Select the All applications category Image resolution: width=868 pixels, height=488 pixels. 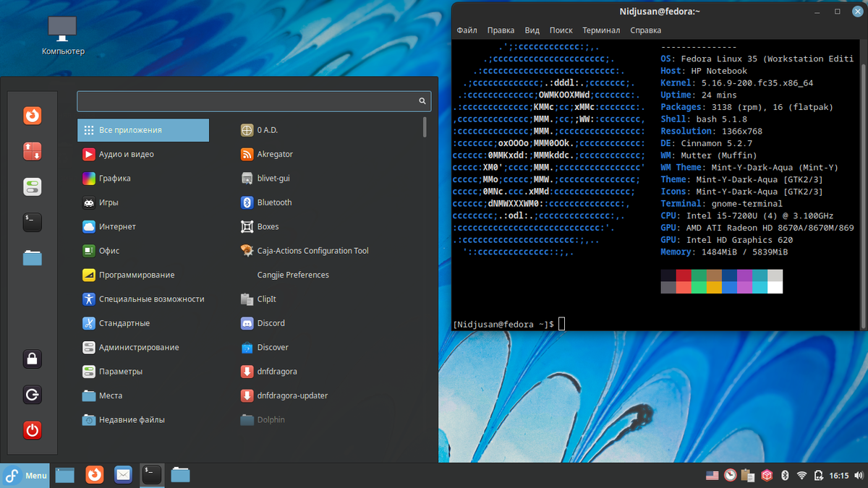(143, 130)
